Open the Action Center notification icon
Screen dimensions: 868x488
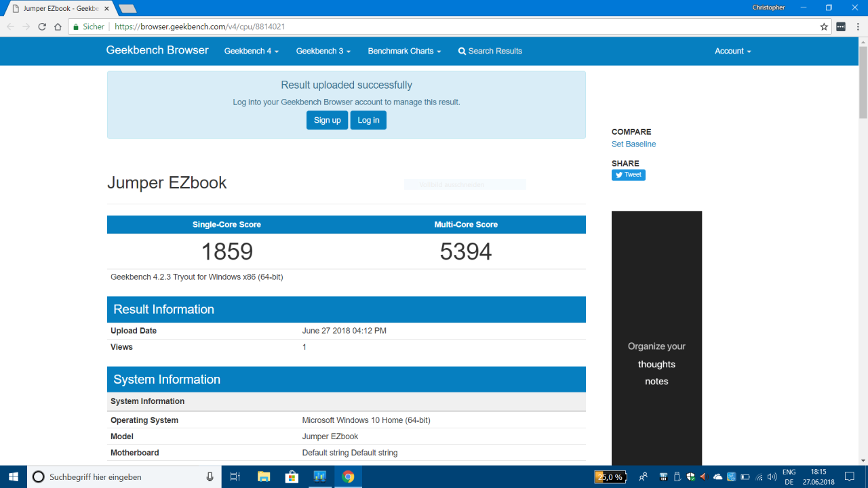850,477
